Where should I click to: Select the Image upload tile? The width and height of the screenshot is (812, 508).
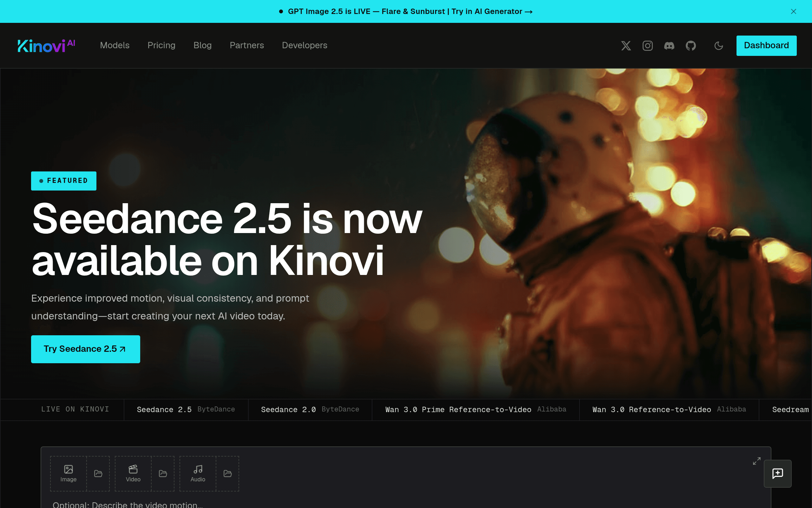[69, 473]
